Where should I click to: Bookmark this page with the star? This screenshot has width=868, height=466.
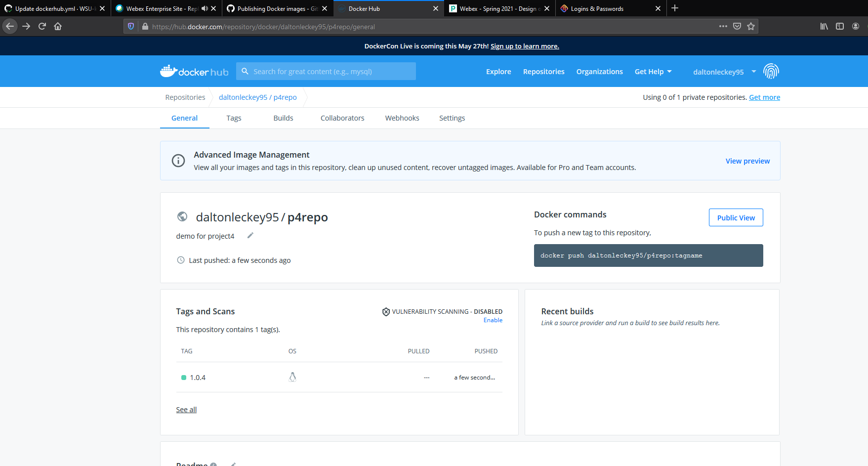click(751, 26)
